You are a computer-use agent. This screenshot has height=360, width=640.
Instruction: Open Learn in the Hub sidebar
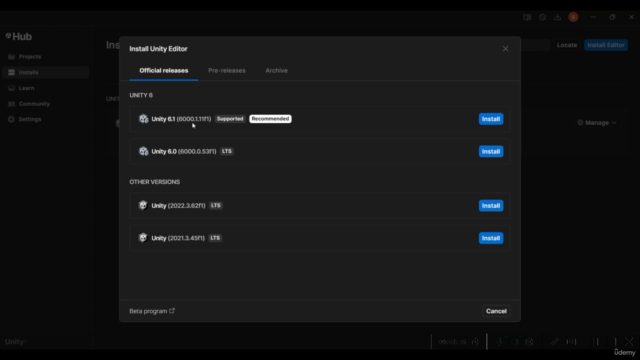tap(45, 88)
